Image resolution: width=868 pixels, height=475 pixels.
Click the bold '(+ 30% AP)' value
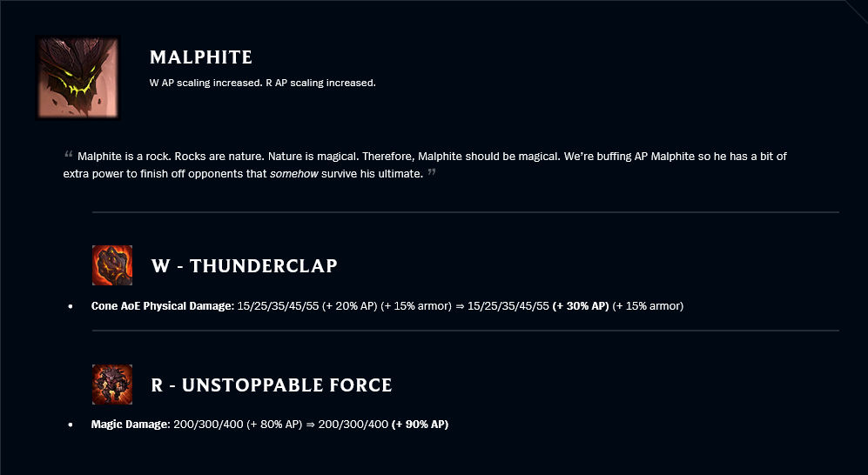pyautogui.click(x=581, y=305)
